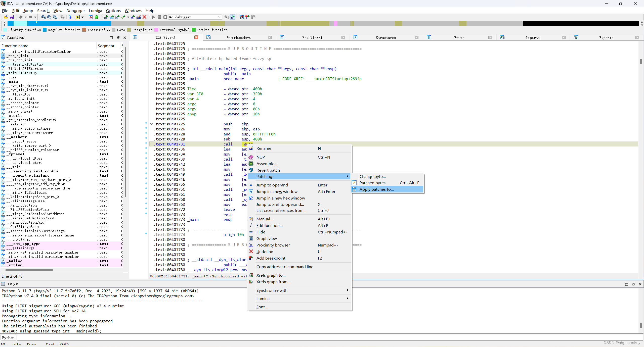The width and height of the screenshot is (644, 347).
Task: Click the jump back arrow icon
Action: pos(21,17)
